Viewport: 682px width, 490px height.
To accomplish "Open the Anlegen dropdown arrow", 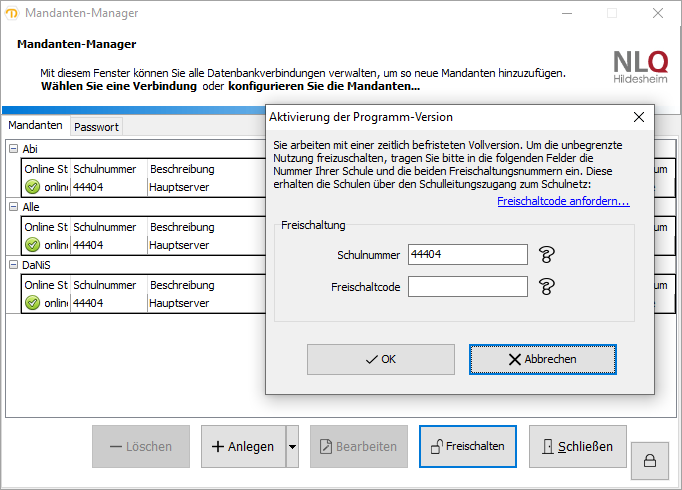I will (292, 447).
